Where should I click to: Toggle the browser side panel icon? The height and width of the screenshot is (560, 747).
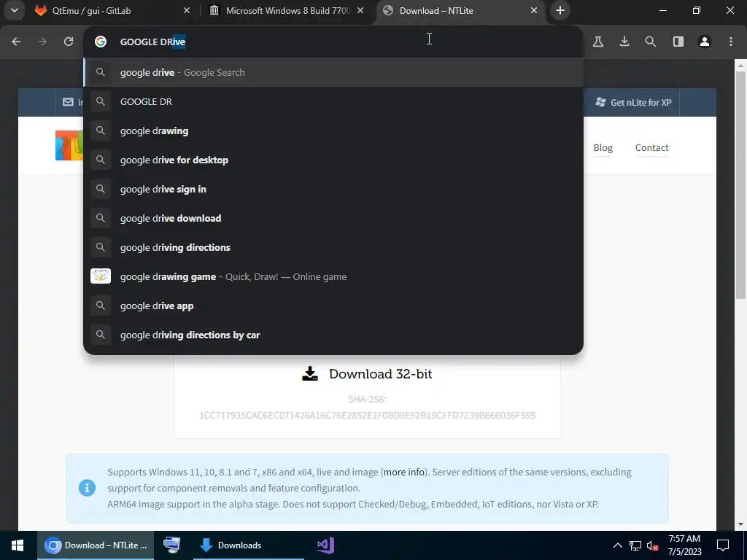[x=678, y=42]
